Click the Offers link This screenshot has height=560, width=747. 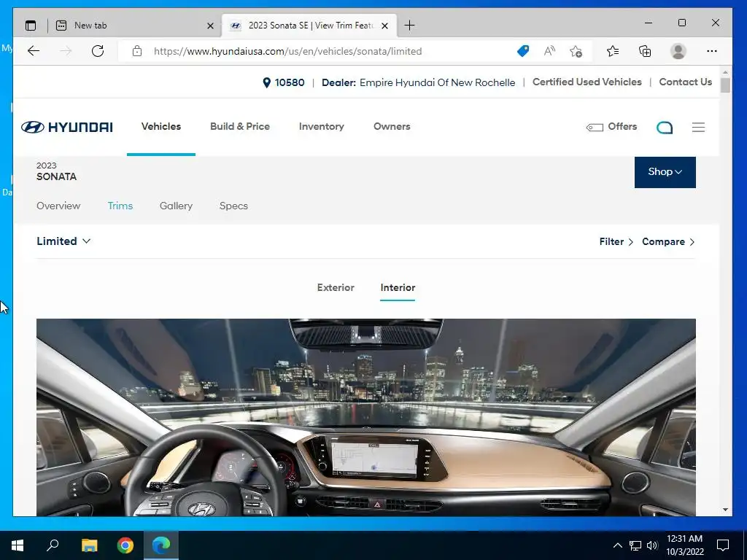[622, 126]
